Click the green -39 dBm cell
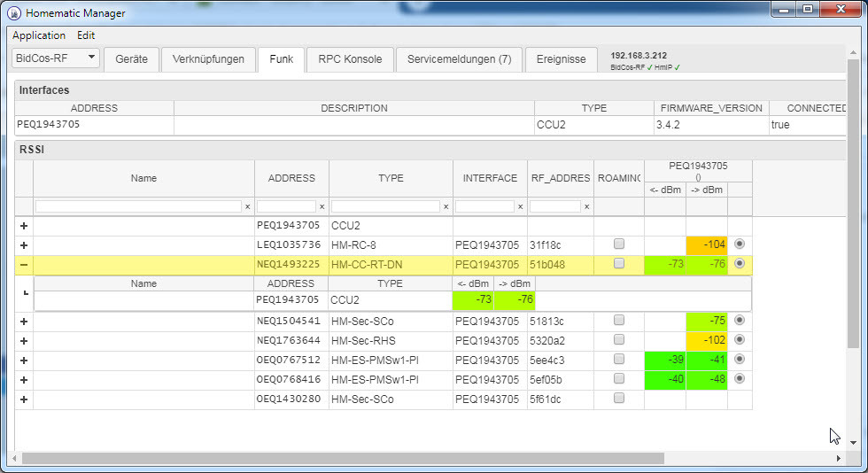This screenshot has width=868, height=473. click(665, 360)
